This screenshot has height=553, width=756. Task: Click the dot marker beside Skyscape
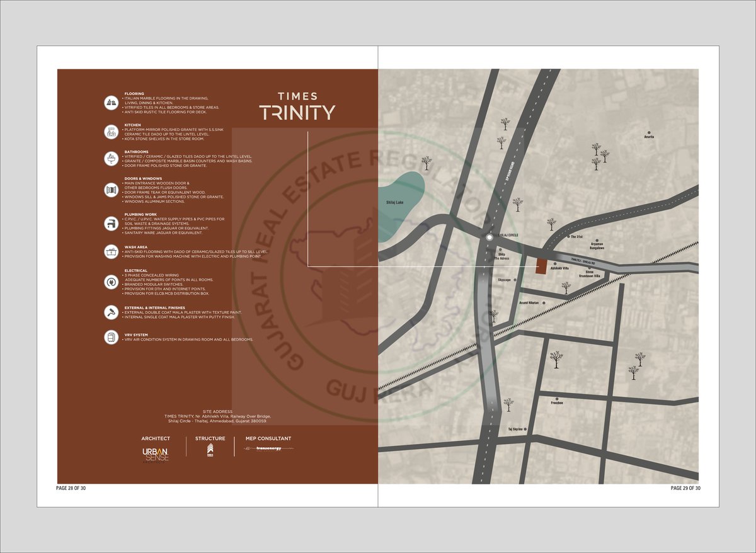pos(515,280)
